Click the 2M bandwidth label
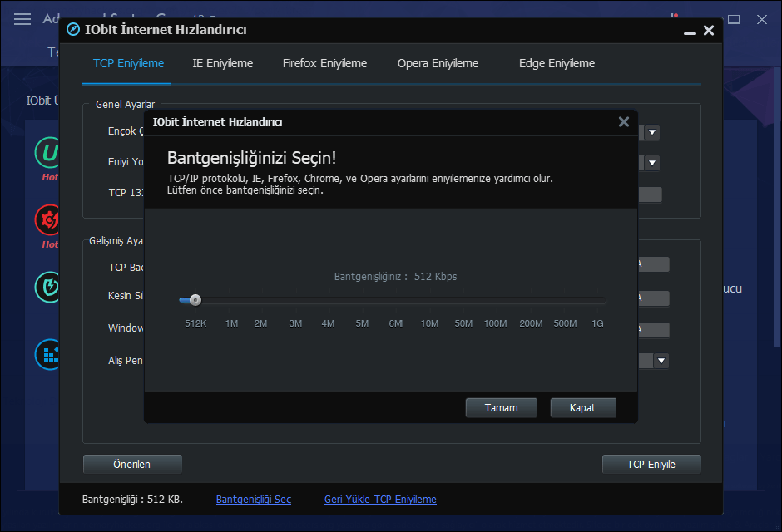Screen dimensions: 782x532 [x=260, y=324]
